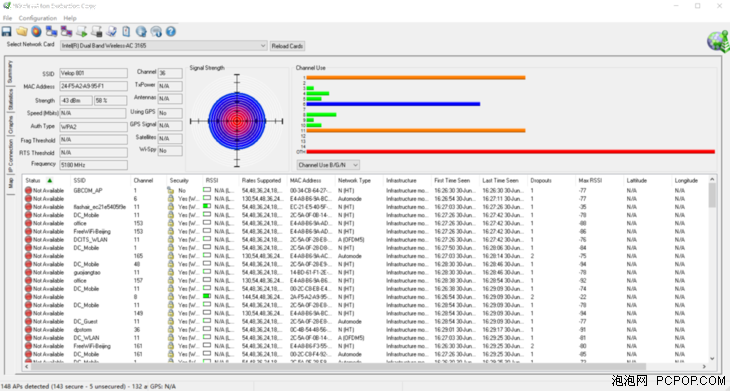The image size is (730, 391).
Task: Click the Auth Type field showing WPA2
Action: tap(94, 127)
